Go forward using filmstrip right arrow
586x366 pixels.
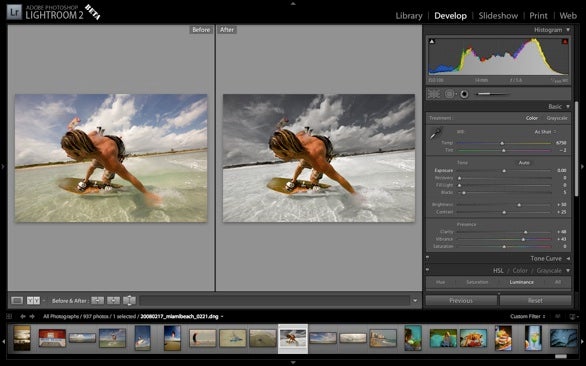click(x=32, y=317)
